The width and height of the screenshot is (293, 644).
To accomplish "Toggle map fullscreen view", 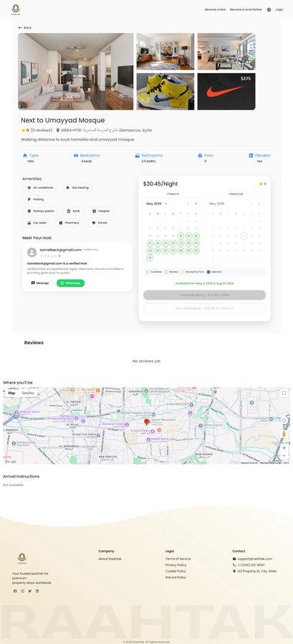I will (x=284, y=393).
